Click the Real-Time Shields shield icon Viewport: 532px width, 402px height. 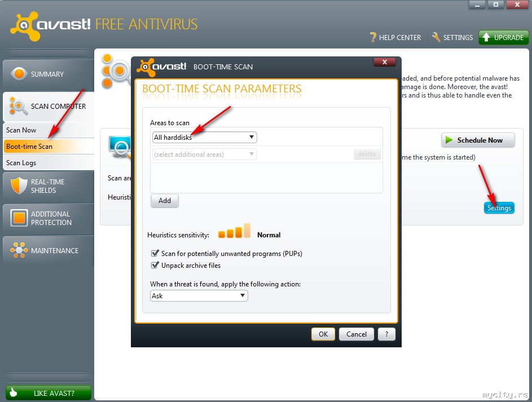click(x=19, y=185)
